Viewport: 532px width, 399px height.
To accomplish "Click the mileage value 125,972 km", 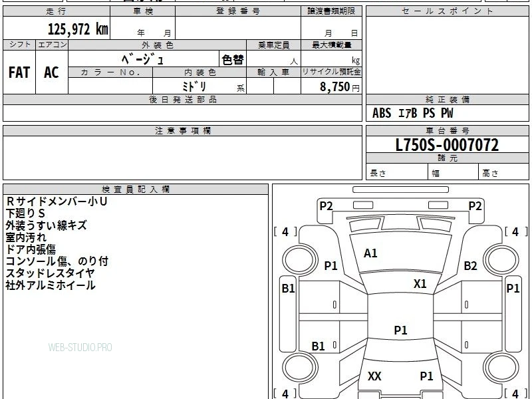I will (x=78, y=29).
